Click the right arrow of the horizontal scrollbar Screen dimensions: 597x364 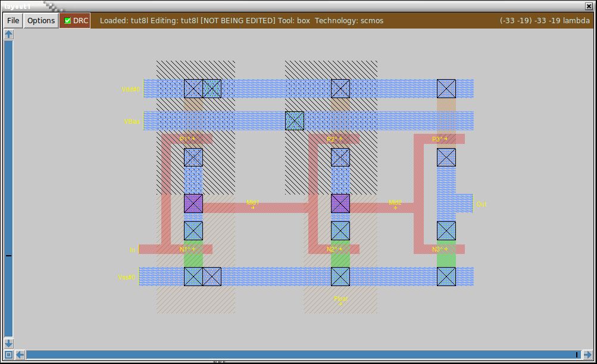tap(588, 353)
